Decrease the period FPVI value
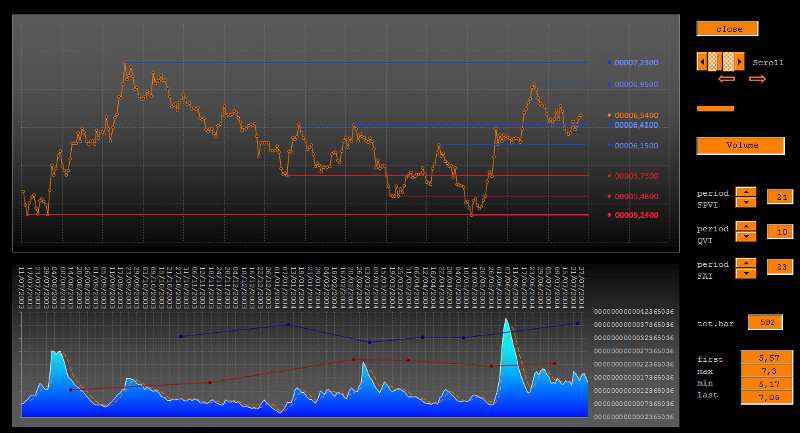This screenshot has width=800, height=433. 745,202
